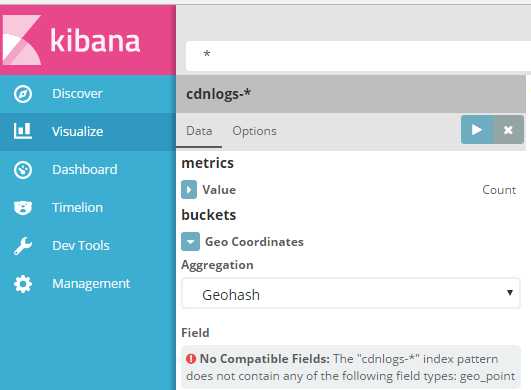Click into the search query field
Viewport: 531px width, 390px height.
(x=358, y=56)
